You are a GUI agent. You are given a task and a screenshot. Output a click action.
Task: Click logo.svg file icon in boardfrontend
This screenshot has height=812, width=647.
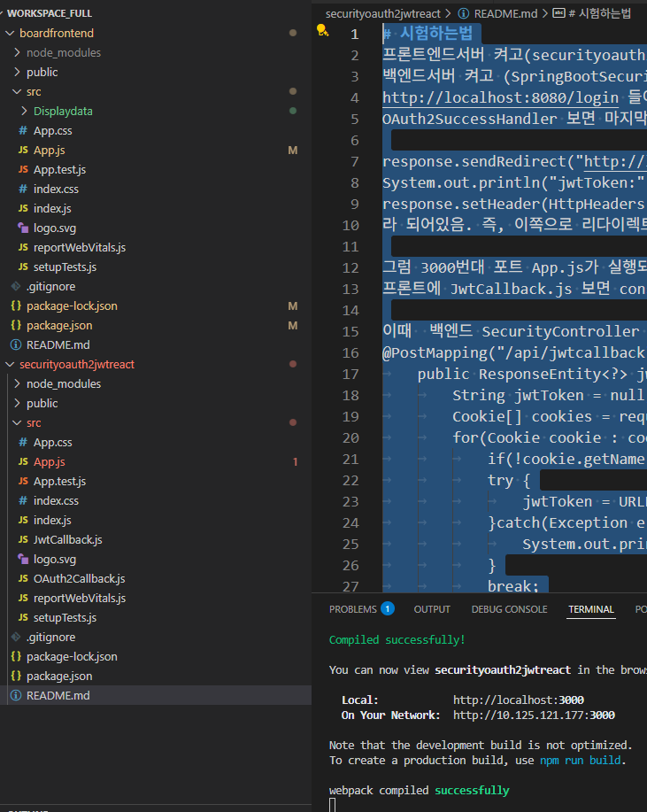point(23,228)
